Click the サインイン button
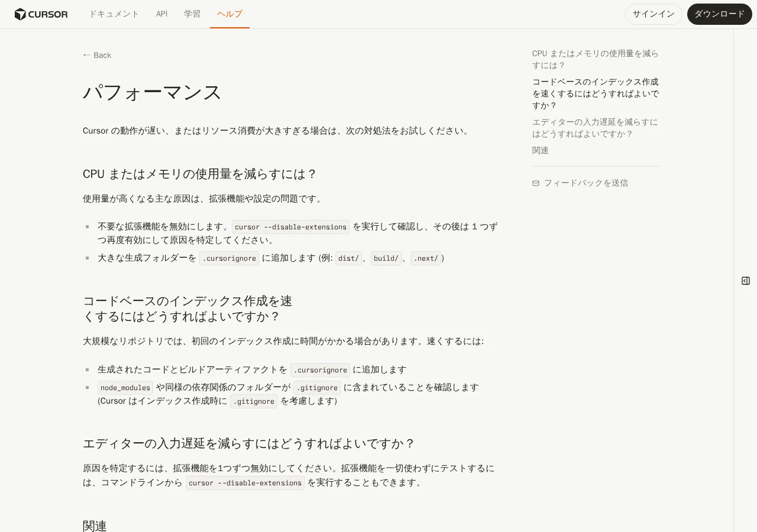This screenshot has height=532, width=757. [x=654, y=14]
